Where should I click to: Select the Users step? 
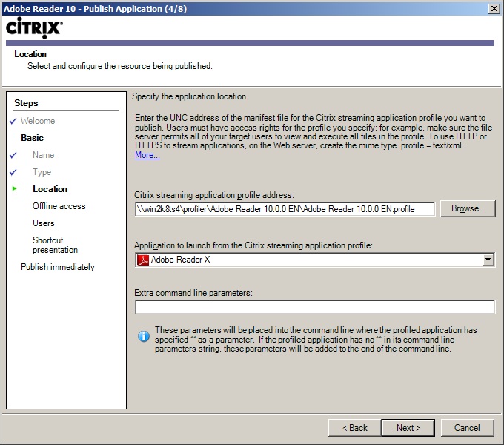pyautogui.click(x=44, y=223)
